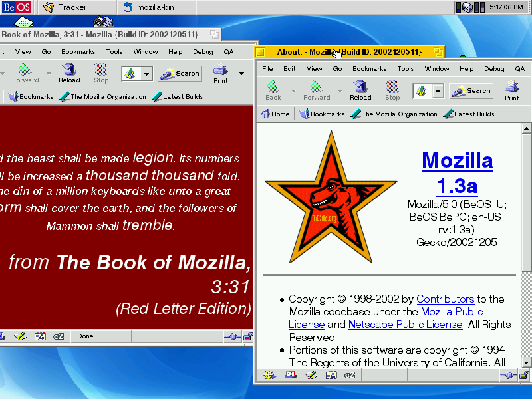This screenshot has width=532, height=399.
Task: Open The Mozilla Organization bookmark in About window
Action: 394,114
